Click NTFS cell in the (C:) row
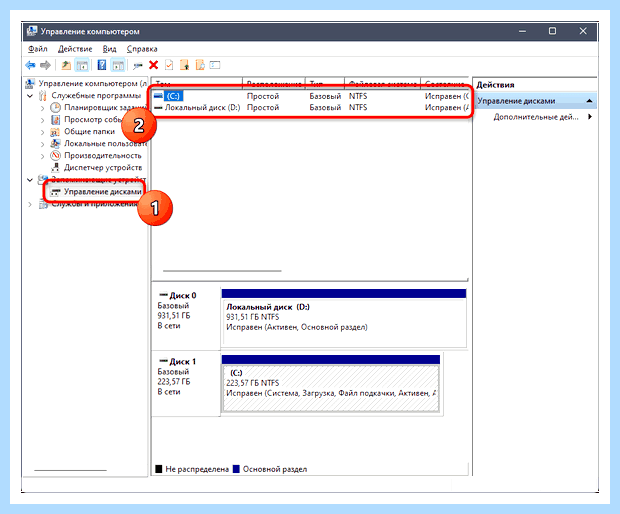Image resolution: width=620 pixels, height=514 pixels. (x=358, y=96)
